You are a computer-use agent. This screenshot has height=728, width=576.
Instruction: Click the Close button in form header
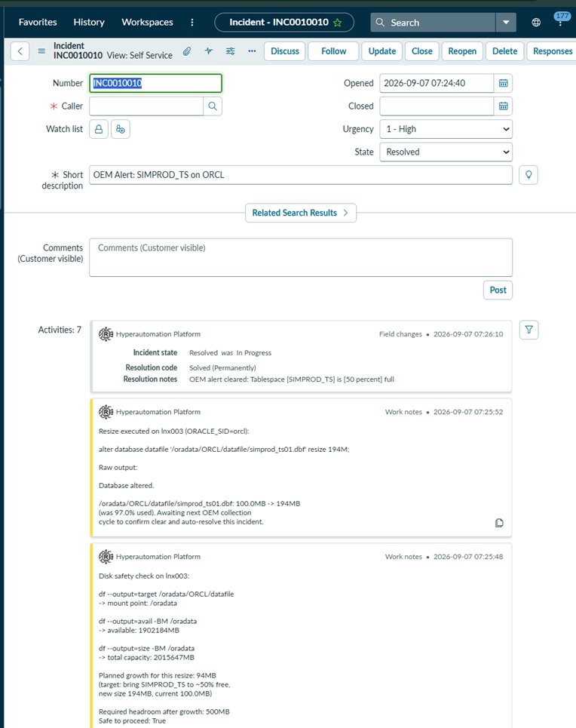[422, 51]
